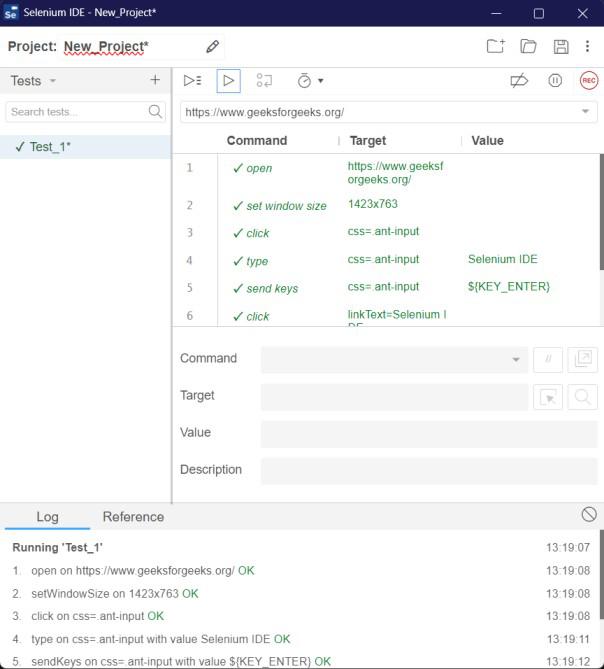Toggle the disable breakpoints icon
This screenshot has width=604, height=669.
pos(519,81)
